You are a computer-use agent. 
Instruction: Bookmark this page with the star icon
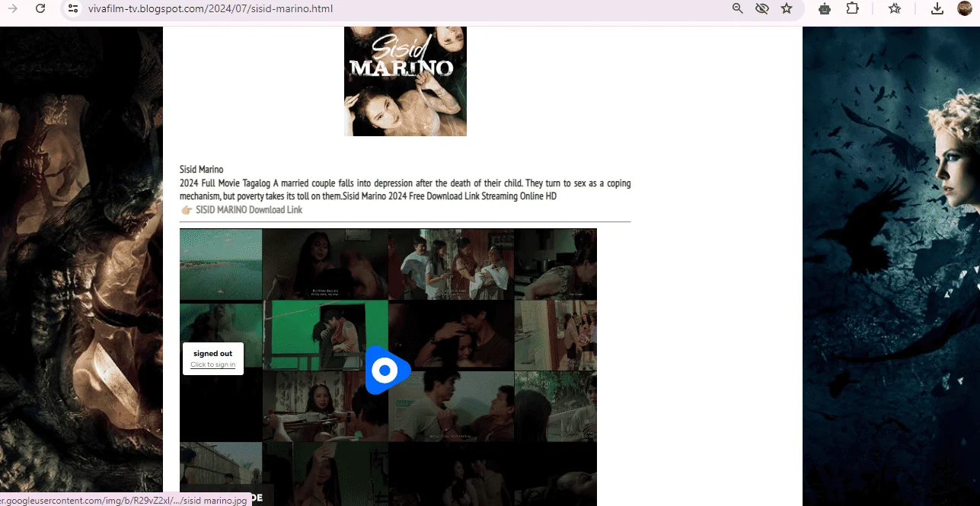click(x=787, y=8)
